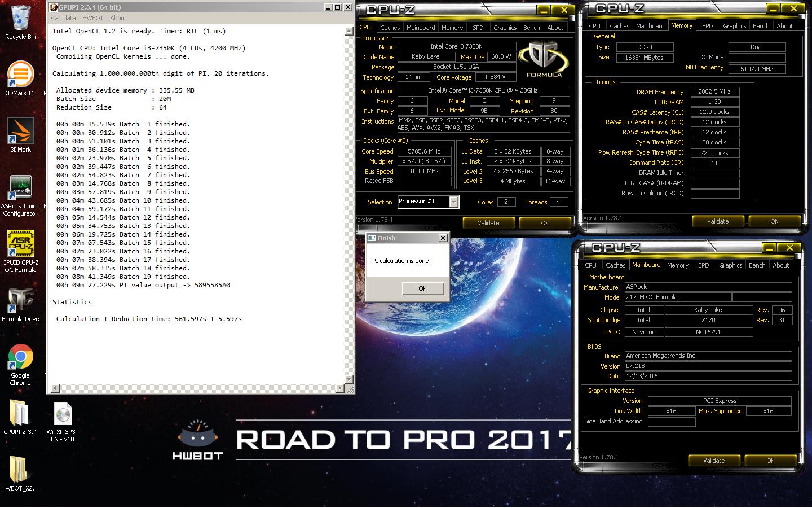Viewport: 812px width, 508px height.
Task: Switch to Caches tab in CPU window
Action: tap(390, 28)
